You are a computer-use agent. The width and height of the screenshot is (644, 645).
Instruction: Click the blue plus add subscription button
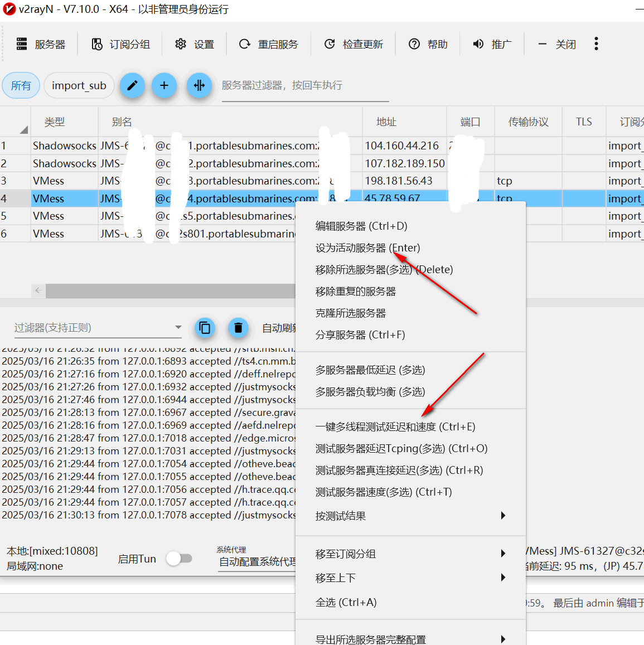tap(164, 85)
